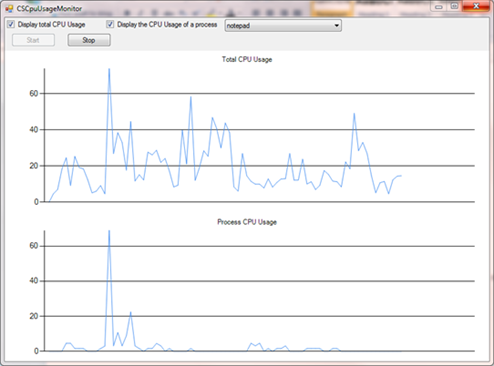Maximize the CSCpuUsageMonitor window
494x366 pixels.
coord(454,6)
